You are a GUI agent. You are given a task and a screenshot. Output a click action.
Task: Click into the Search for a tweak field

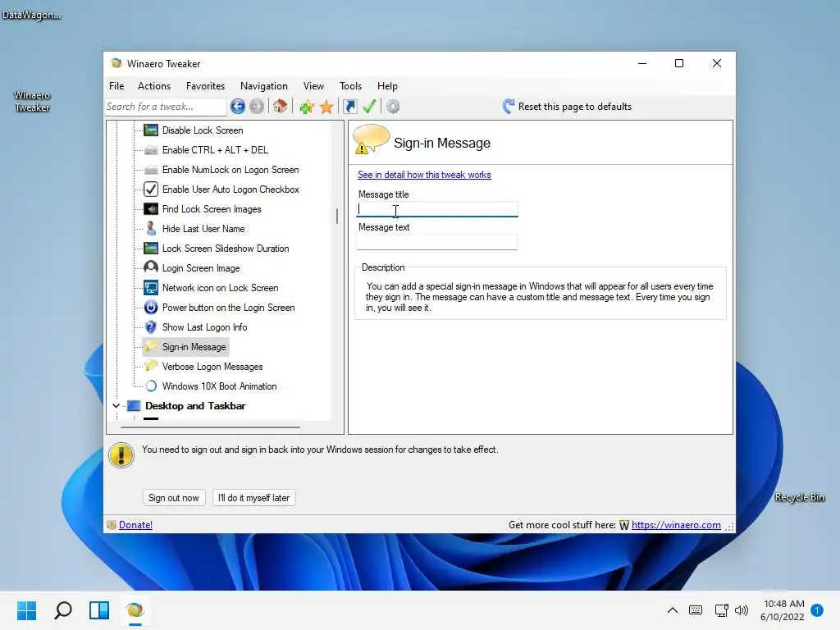(166, 107)
